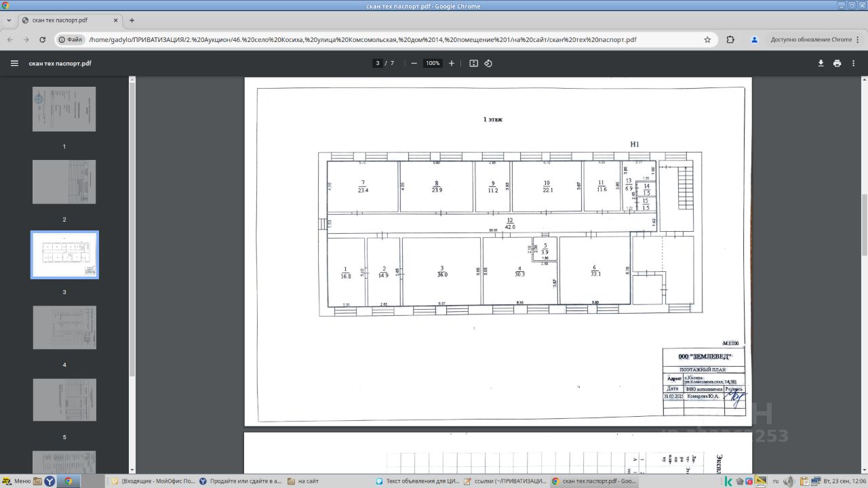Viewport: 868px width, 488px height.
Task: Bookmark this page with star icon
Action: 707,39
